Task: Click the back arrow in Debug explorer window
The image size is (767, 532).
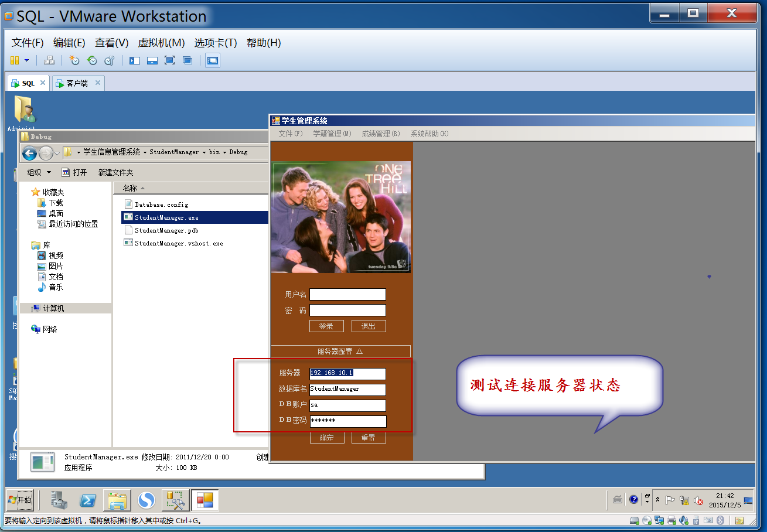Action: [29, 153]
